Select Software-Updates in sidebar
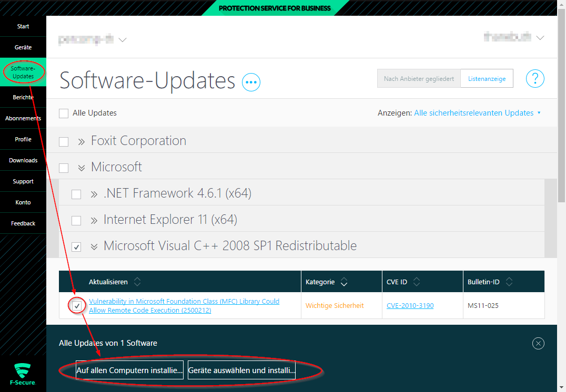This screenshot has height=392, width=566. click(x=23, y=72)
